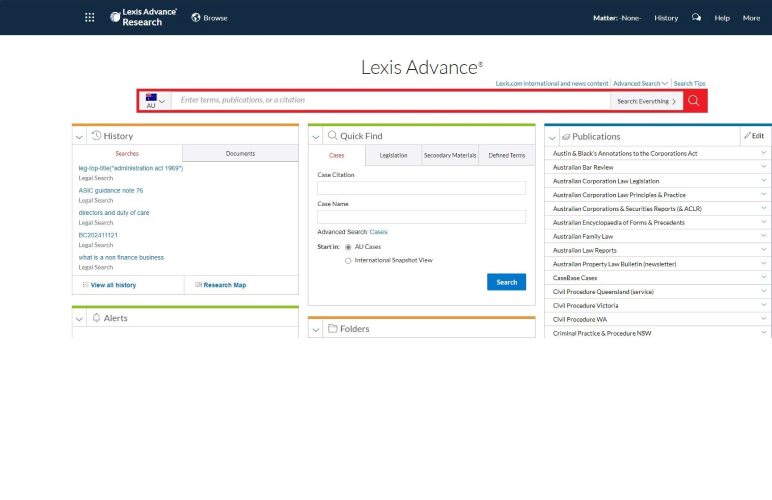Open the More menu
The height and width of the screenshot is (500, 772).
pos(751,18)
